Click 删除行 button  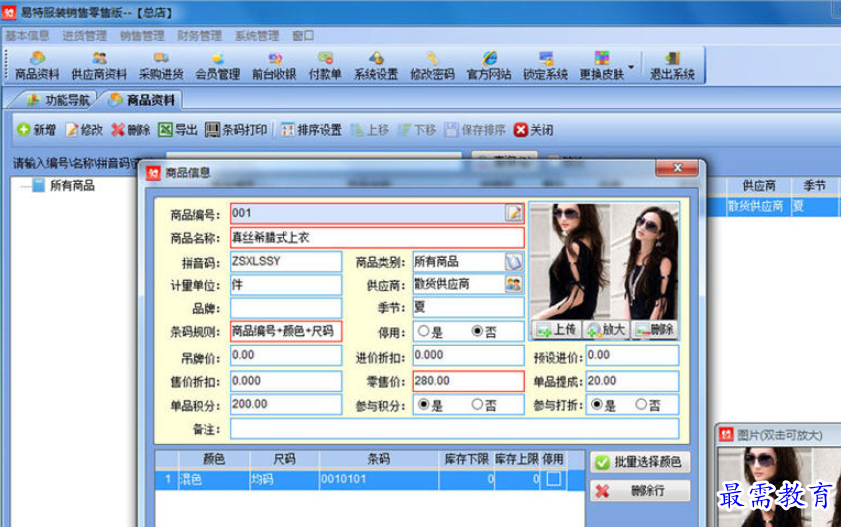(x=640, y=491)
